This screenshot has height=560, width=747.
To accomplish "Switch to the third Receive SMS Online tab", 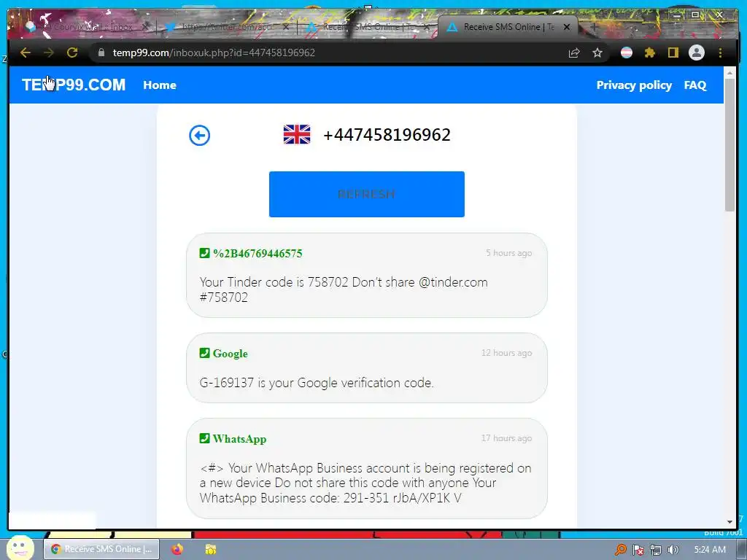I will point(367,27).
